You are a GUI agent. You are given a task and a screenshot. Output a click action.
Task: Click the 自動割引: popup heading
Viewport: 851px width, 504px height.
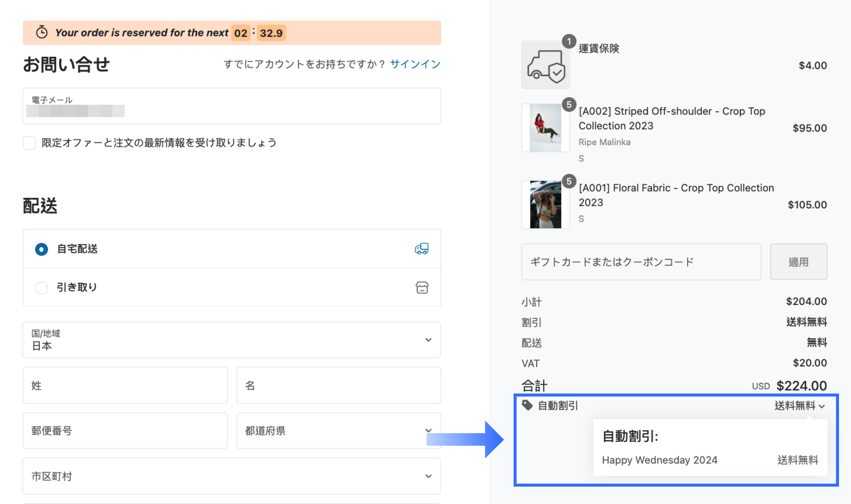[x=630, y=436]
